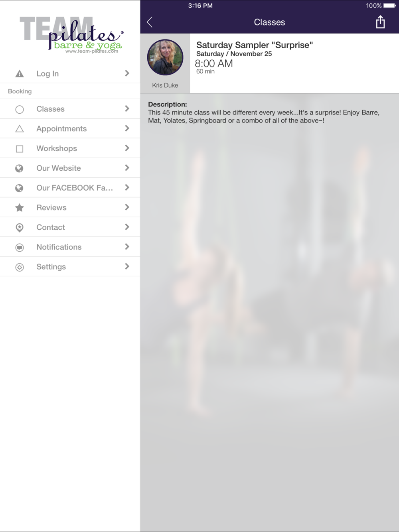Expand the Settings row chevron
The height and width of the screenshot is (532, 399).
[127, 266]
